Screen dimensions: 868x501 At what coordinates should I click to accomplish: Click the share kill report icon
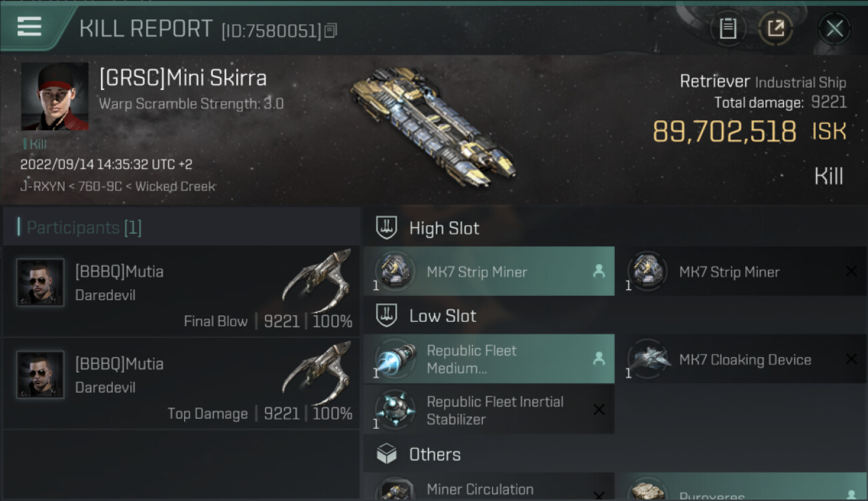click(x=775, y=29)
